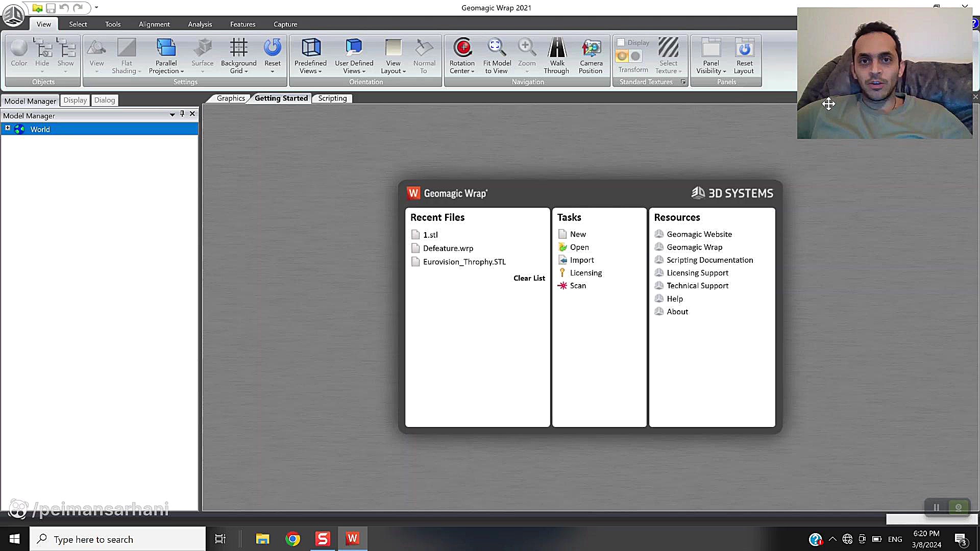Open the Model Manager panel dropdown arrow

pos(172,114)
